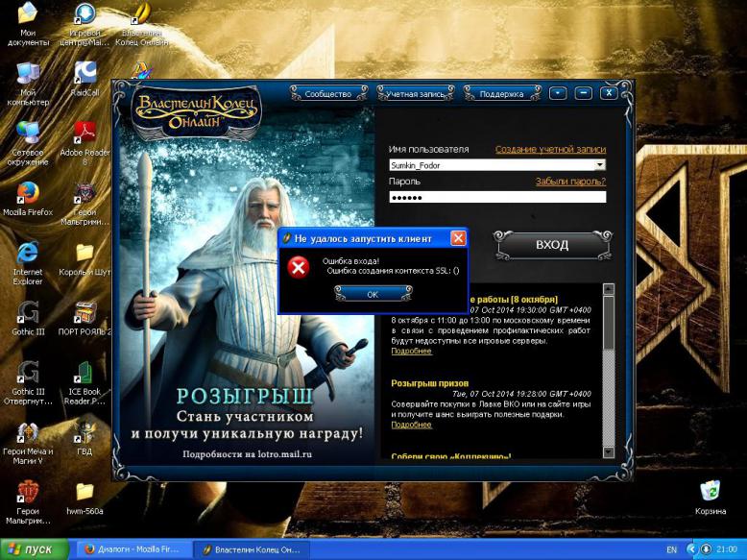Click the news scrollbar up arrow

point(609,289)
